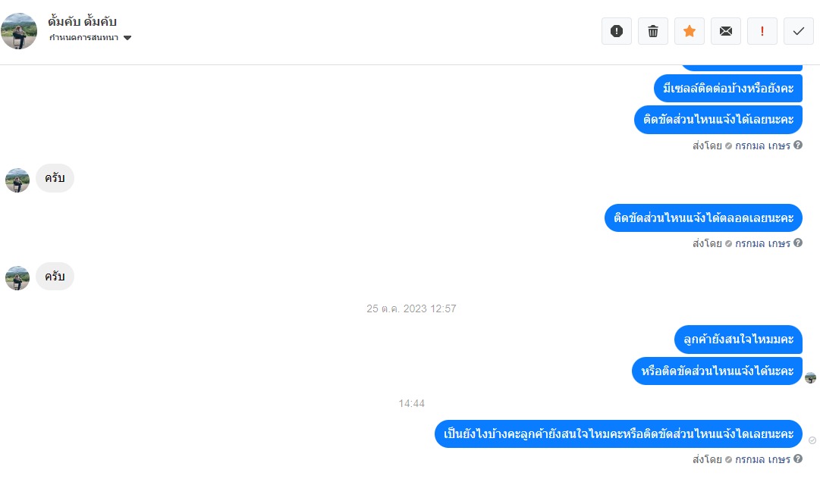The image size is (820, 504).
Task: Select message bubble ลูกค้ายังสนใจไหมมคะ
Action: (738, 340)
